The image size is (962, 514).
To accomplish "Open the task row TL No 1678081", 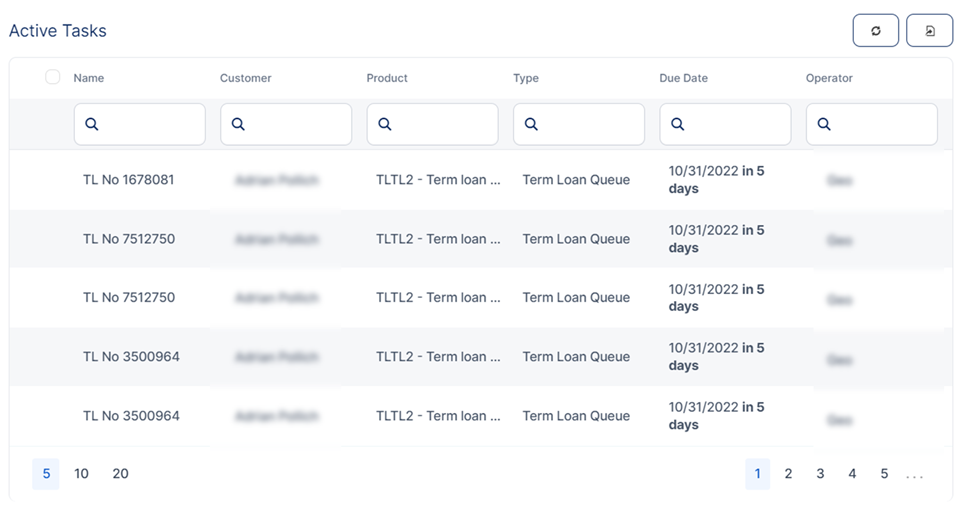I will pos(128,180).
